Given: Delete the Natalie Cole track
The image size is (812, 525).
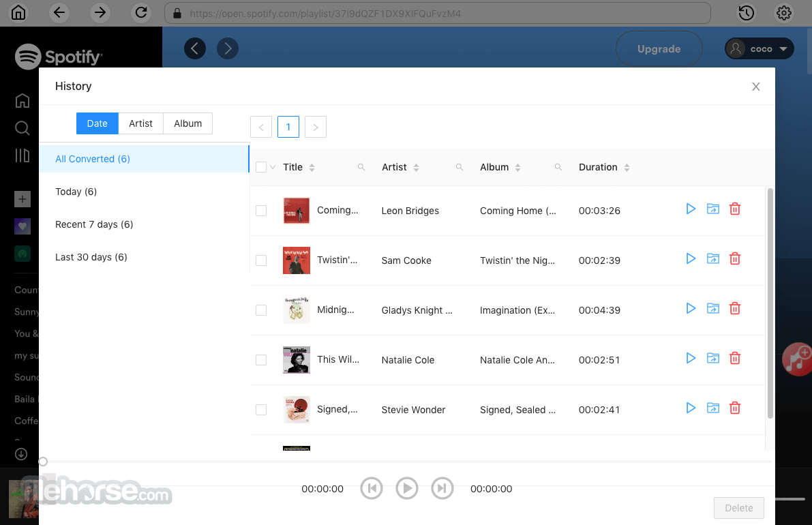Looking at the screenshot, I should point(735,358).
